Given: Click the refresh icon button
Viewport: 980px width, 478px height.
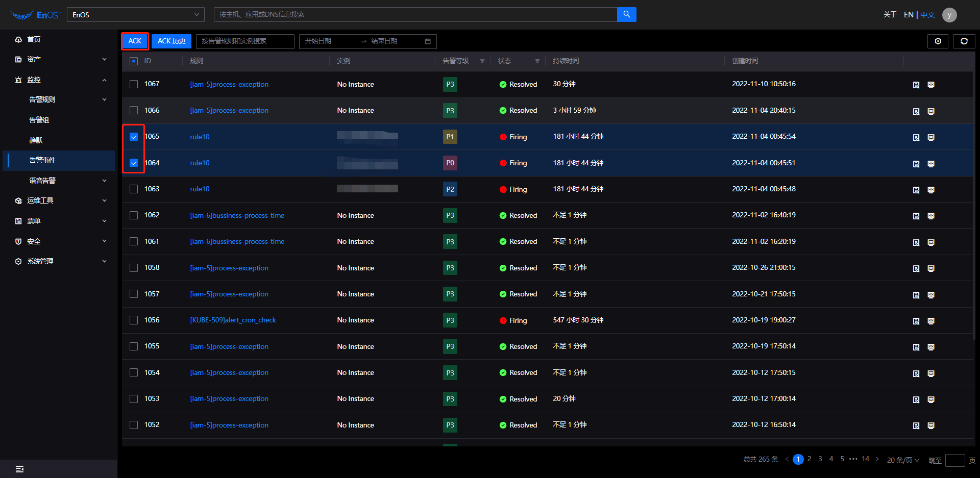Looking at the screenshot, I should click(x=964, y=41).
